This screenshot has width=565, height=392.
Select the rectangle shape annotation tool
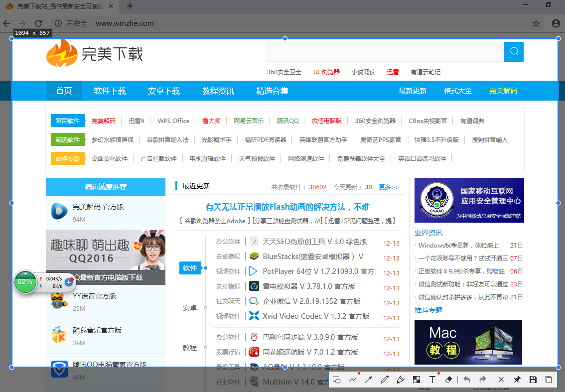click(x=337, y=379)
